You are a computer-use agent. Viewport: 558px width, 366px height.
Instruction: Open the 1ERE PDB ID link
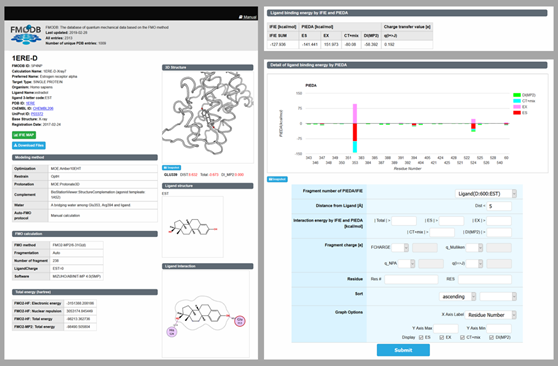click(x=30, y=103)
